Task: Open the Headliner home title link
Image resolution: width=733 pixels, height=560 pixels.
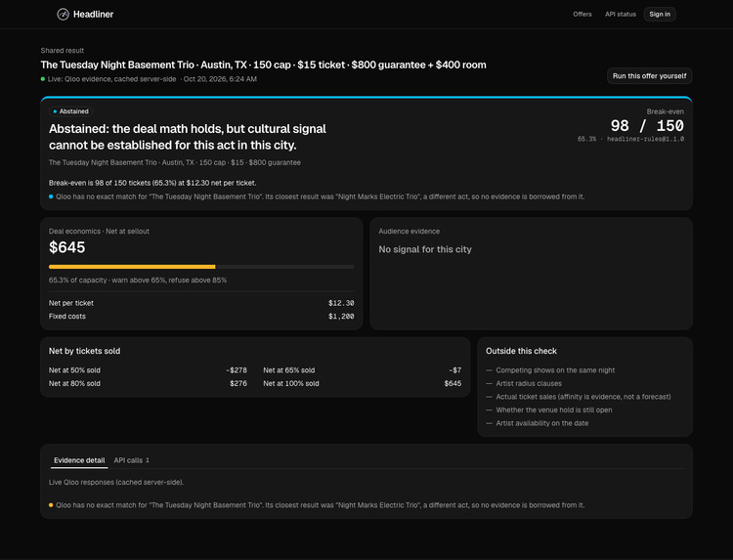Action: click(x=93, y=15)
